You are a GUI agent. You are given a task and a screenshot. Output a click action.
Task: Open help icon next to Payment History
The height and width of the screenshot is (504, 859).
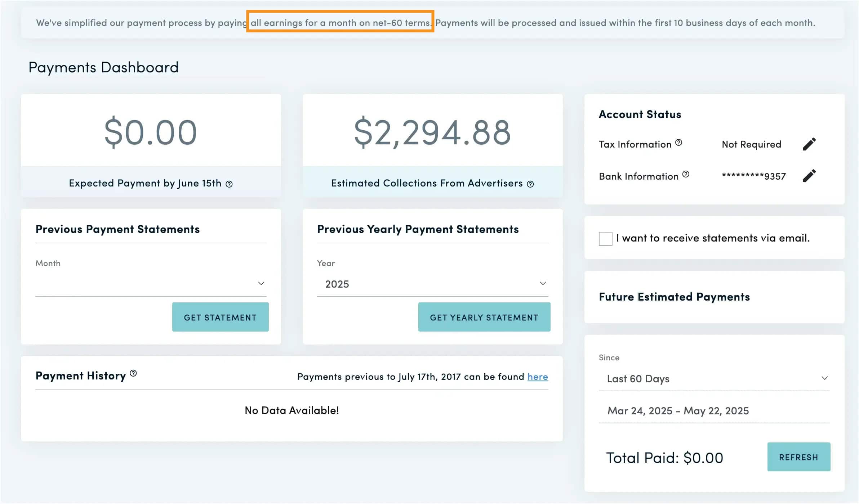133,373
